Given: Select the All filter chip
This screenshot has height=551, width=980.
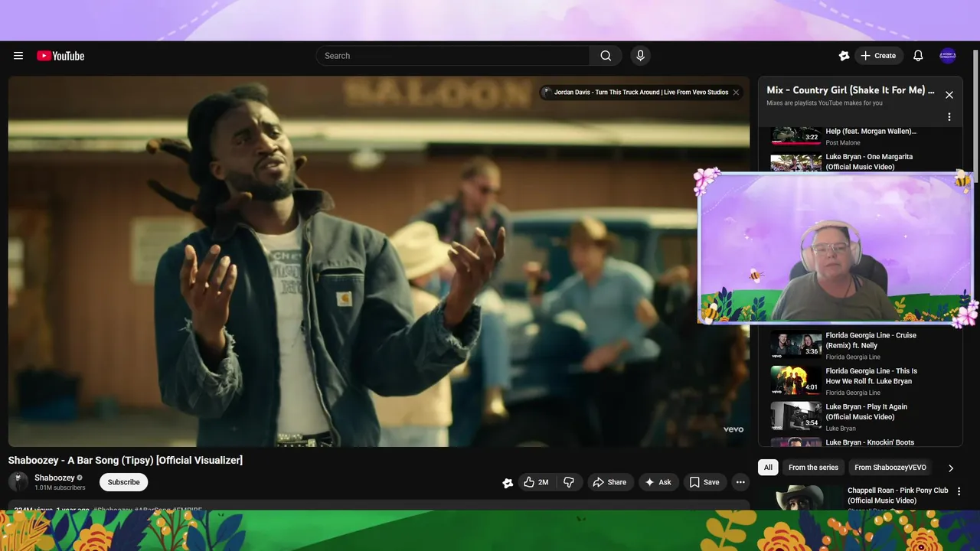Looking at the screenshot, I should tap(768, 468).
